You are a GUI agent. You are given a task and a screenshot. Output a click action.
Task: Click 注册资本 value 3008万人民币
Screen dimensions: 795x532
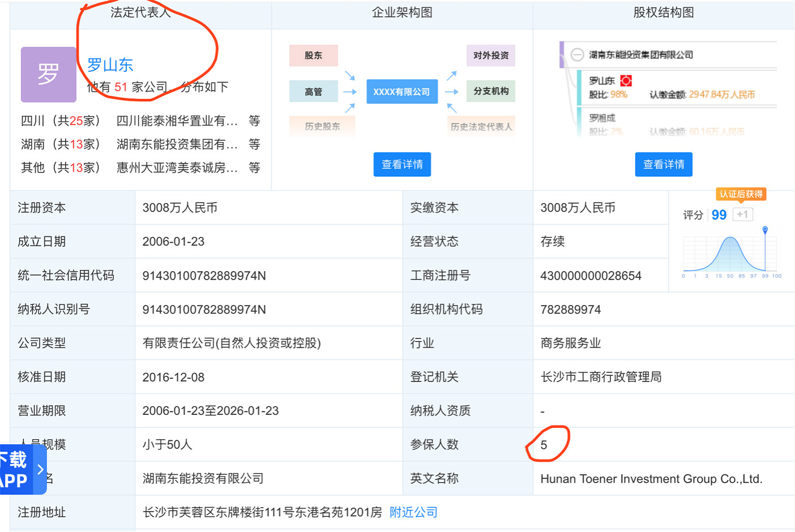click(x=180, y=208)
